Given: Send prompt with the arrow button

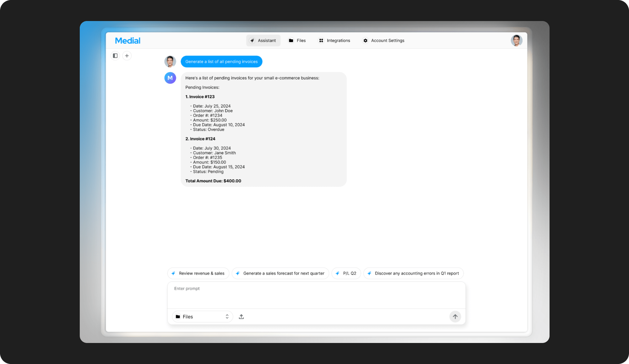Looking at the screenshot, I should (x=455, y=317).
